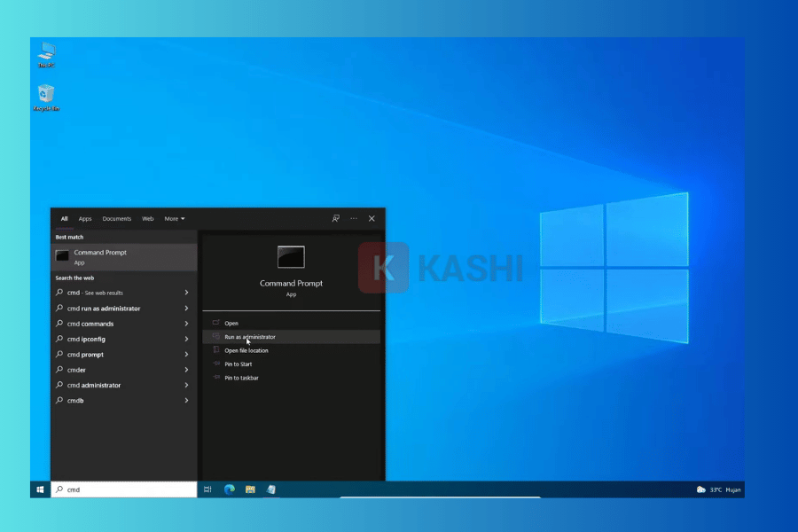Expand arrow next to 'cmd ipconfig' suggestion
798x532 pixels.
point(186,339)
